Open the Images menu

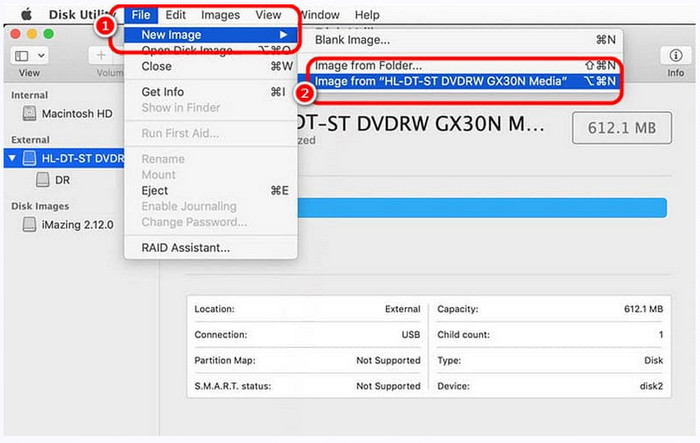(x=220, y=15)
